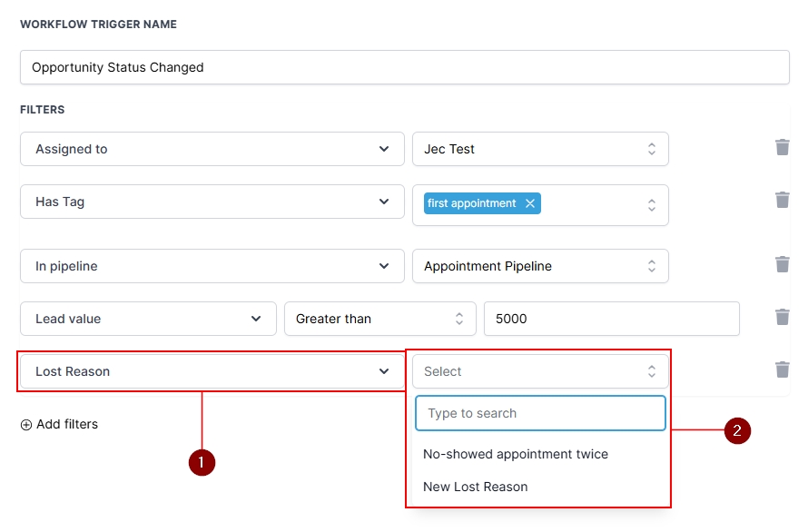Click Add filters link
This screenshot has width=808, height=532.
[67, 424]
